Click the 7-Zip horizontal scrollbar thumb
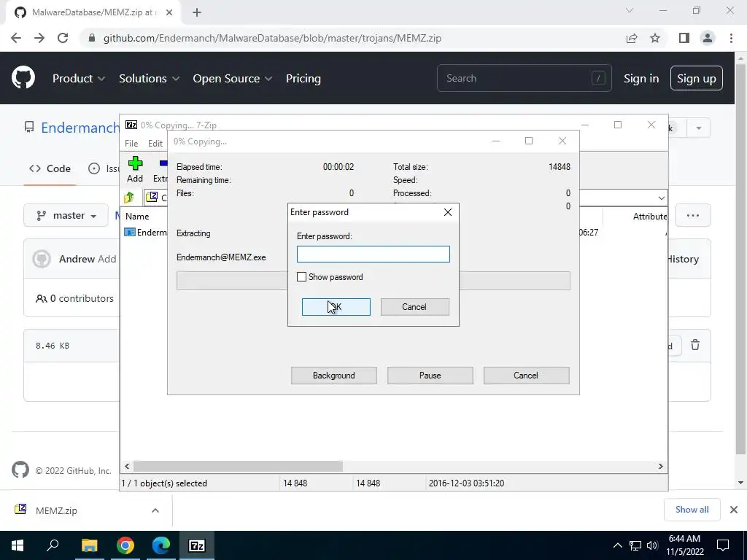The width and height of the screenshot is (747, 560). click(x=238, y=466)
